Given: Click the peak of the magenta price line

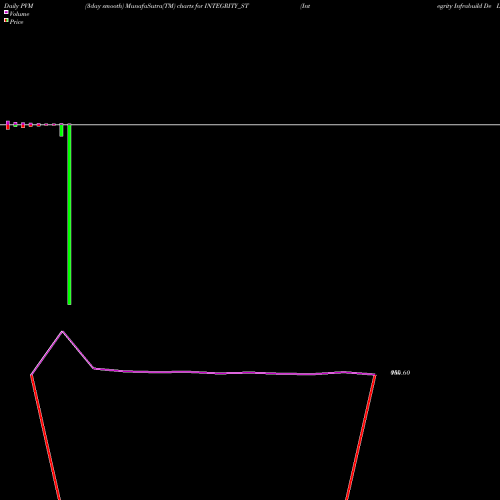Looking at the screenshot, I should coord(62,331).
